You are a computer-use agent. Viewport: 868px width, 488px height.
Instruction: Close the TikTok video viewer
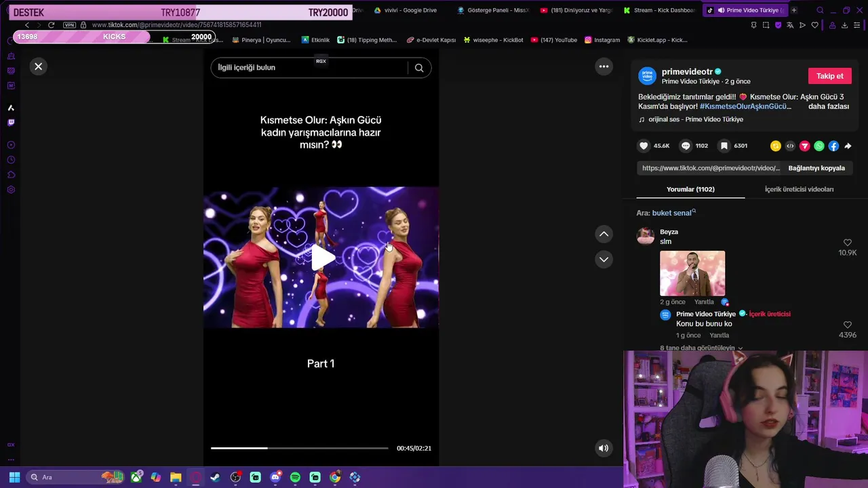pos(39,66)
